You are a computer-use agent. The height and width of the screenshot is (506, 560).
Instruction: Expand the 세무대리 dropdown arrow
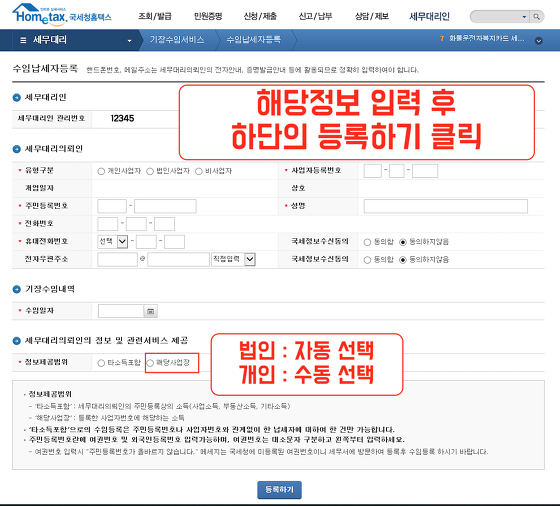pos(129,41)
